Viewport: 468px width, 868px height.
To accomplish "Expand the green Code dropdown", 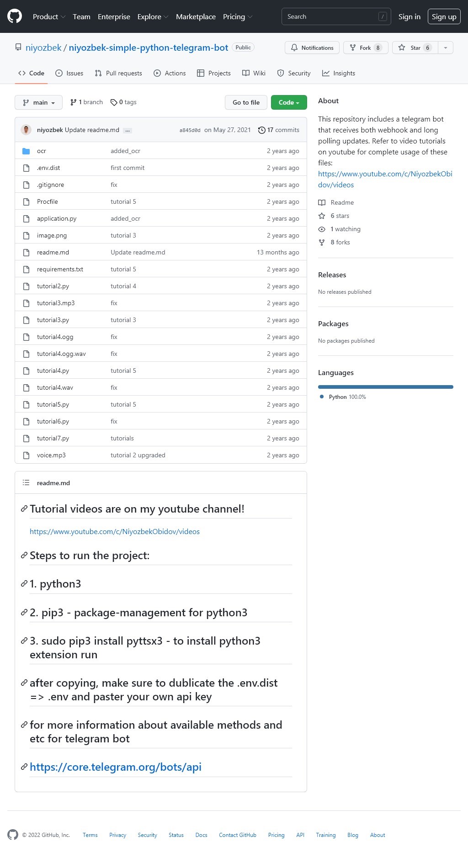I will pyautogui.click(x=288, y=102).
